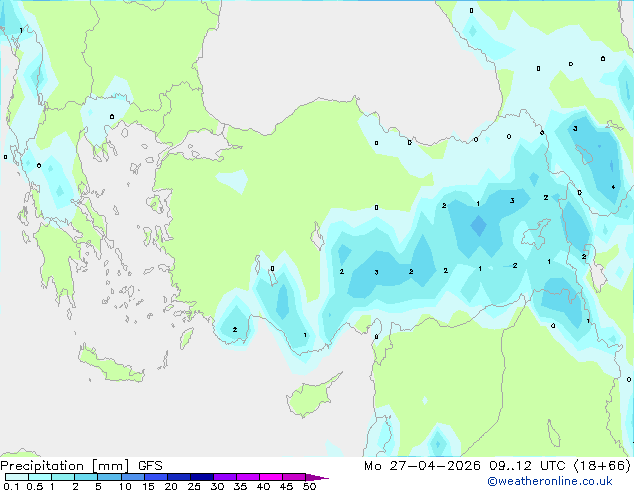Click the legend label 0.5
The image size is (634, 490).
[35, 486]
